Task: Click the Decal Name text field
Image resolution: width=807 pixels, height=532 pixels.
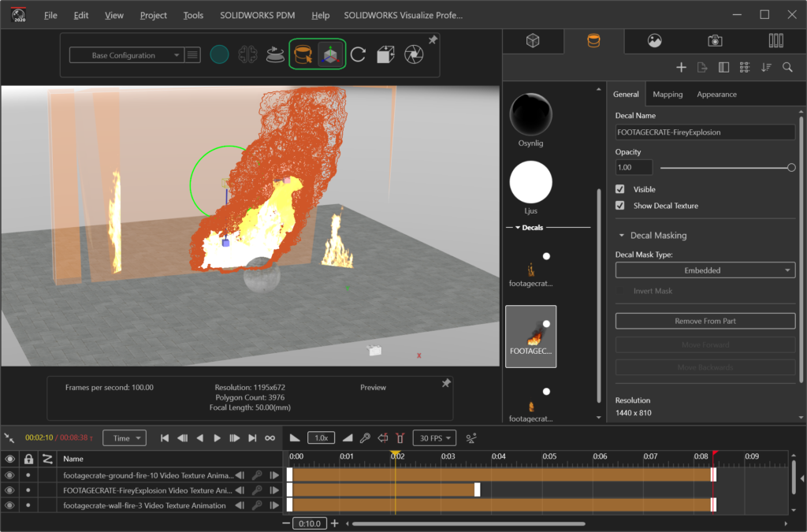Action: pos(705,132)
